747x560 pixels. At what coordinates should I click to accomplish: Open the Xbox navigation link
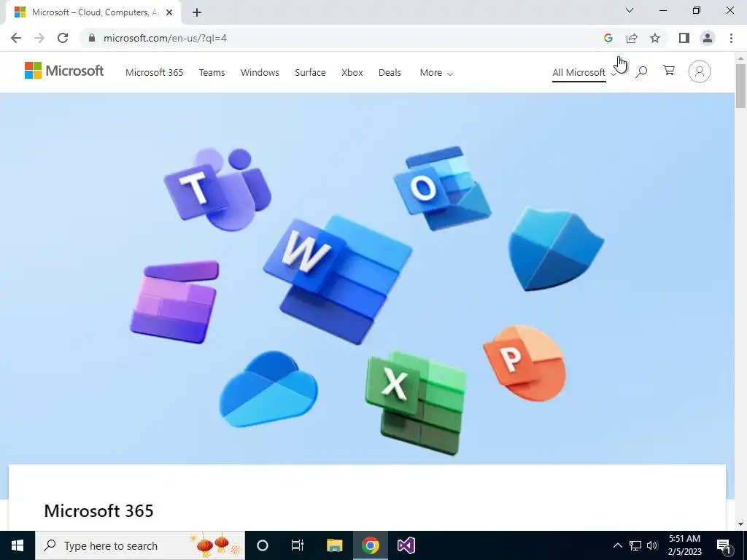pyautogui.click(x=352, y=73)
